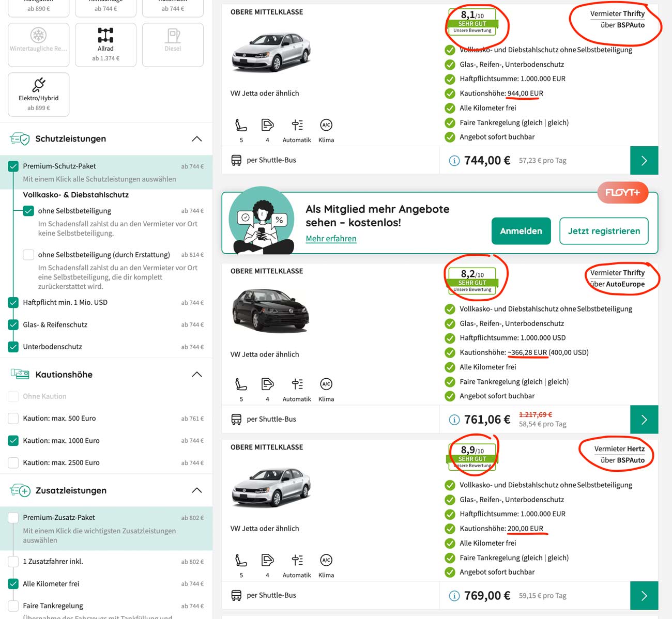Screen dimensions: 672x619
Task: Click the black VW Jetta image
Action: point(271,312)
